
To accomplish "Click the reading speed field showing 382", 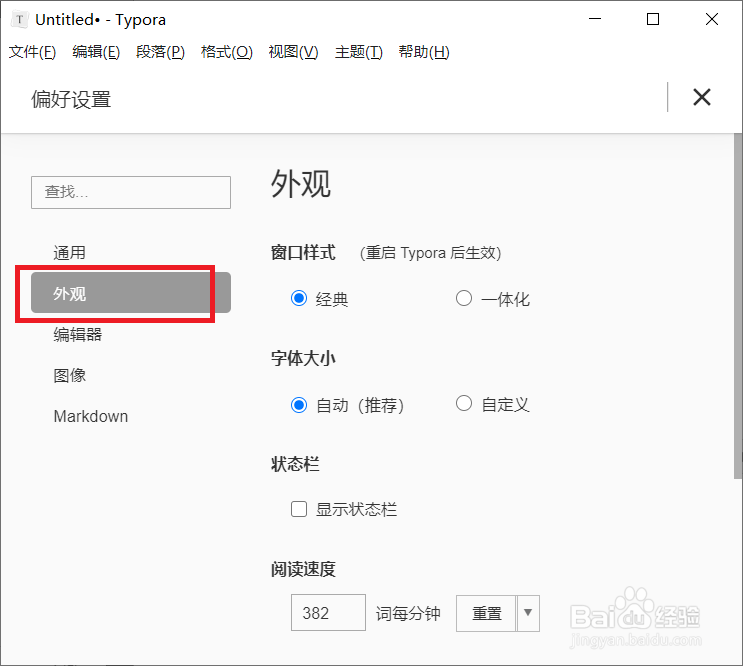I will tap(328, 612).
